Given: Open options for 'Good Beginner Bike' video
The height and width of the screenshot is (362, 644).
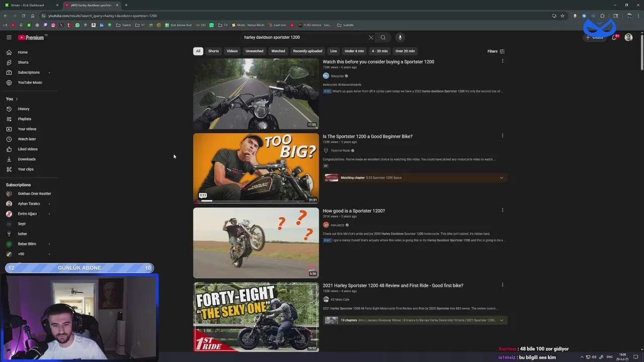Looking at the screenshot, I should [502, 136].
